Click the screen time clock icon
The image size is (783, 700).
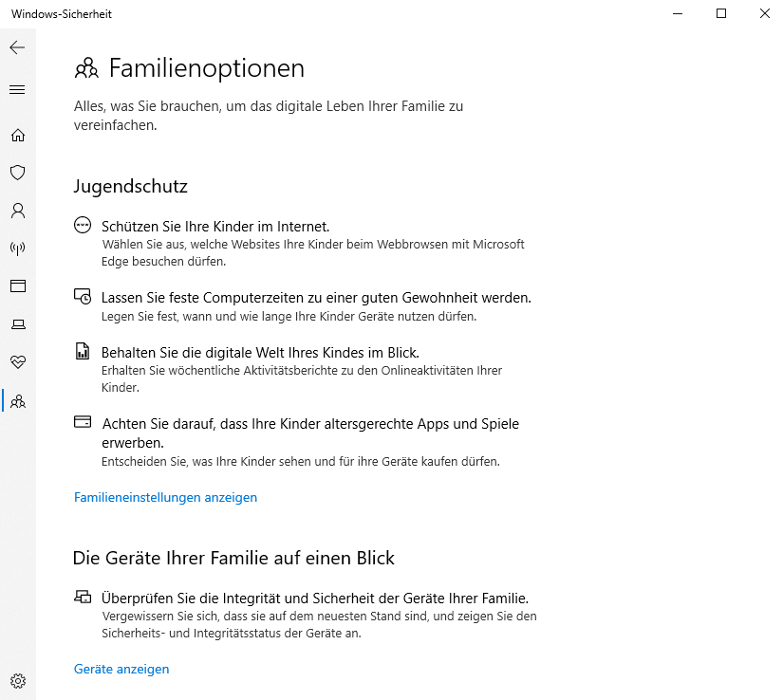point(83,296)
